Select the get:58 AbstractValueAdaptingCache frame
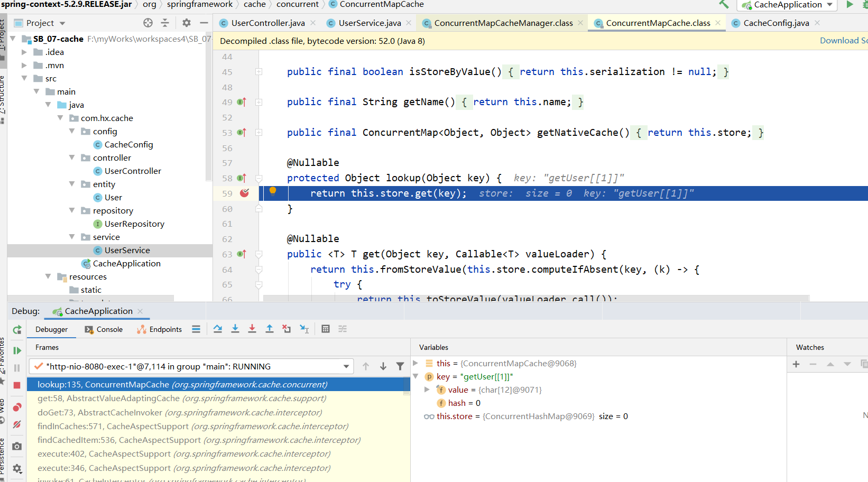Image resolution: width=868 pixels, height=482 pixels. (x=182, y=398)
